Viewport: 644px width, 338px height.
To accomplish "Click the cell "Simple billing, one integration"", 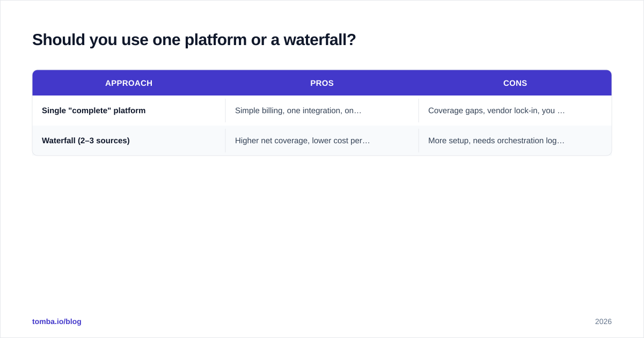I will (x=322, y=111).
